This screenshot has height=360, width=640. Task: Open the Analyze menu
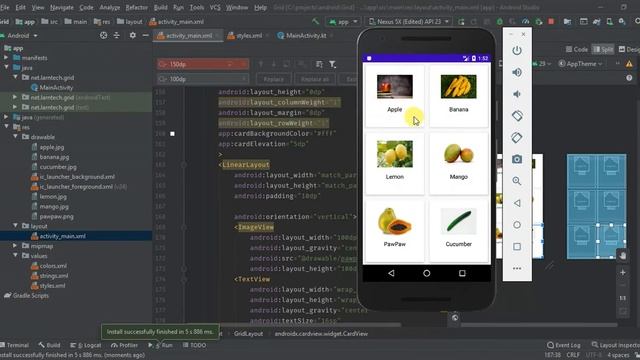click(x=110, y=7)
